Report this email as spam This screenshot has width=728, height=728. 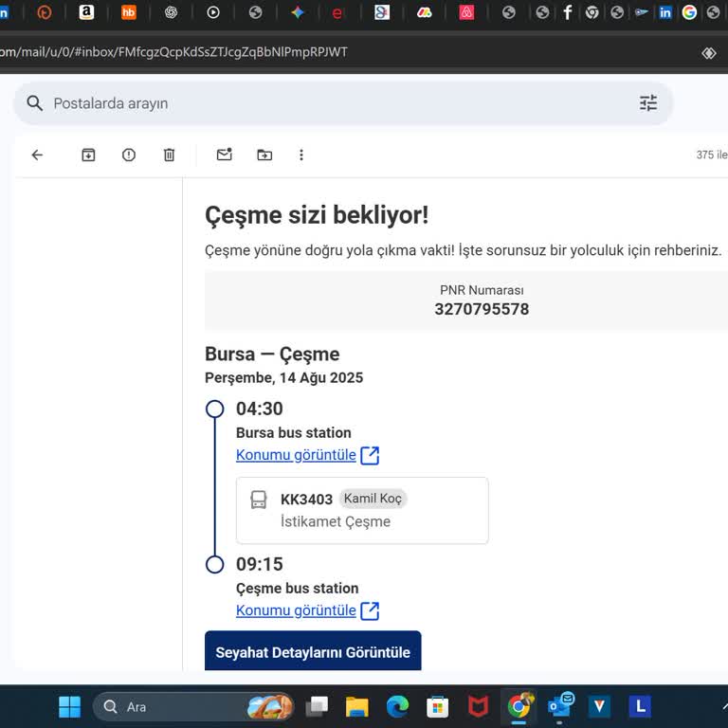[x=129, y=155]
